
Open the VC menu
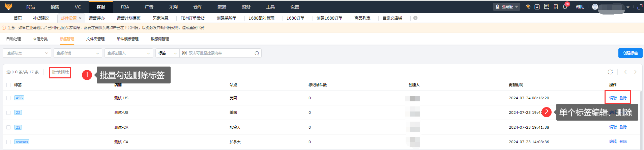tap(78, 7)
